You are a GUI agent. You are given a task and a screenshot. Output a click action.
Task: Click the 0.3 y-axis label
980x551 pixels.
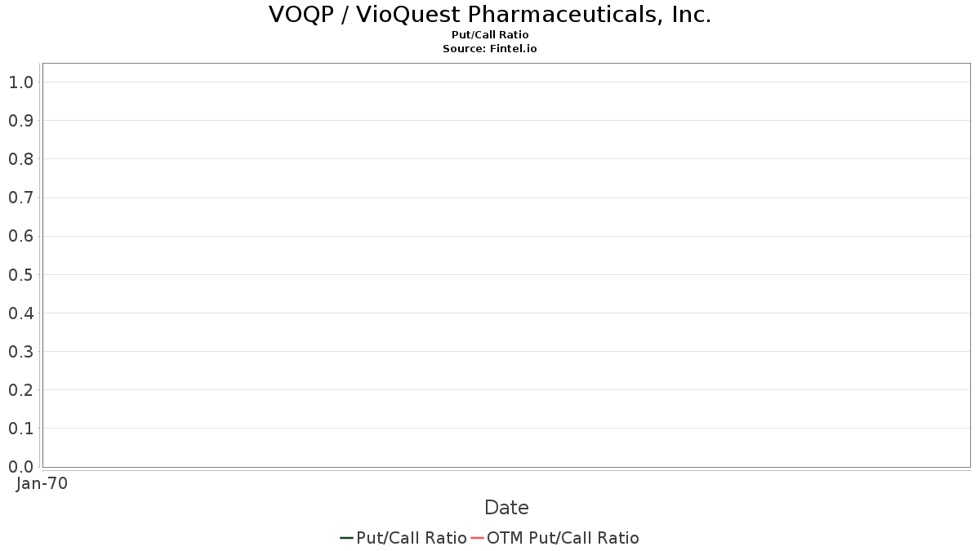click(20, 352)
